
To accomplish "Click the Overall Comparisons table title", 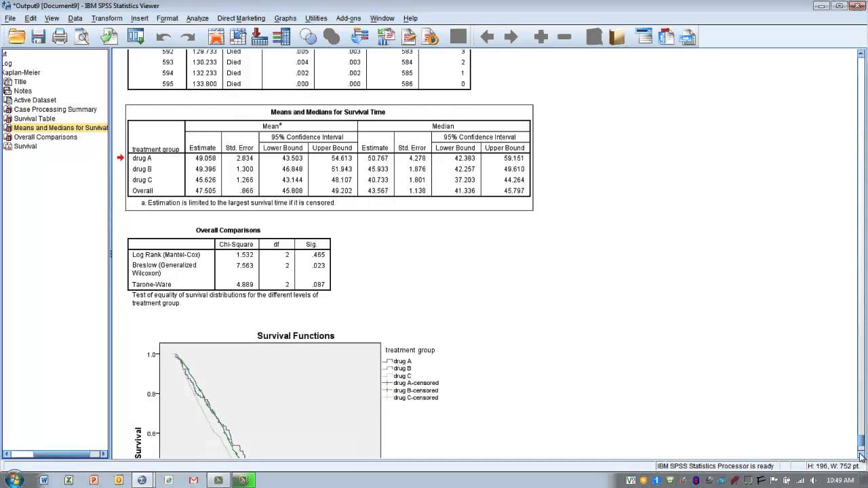I will click(x=228, y=230).
